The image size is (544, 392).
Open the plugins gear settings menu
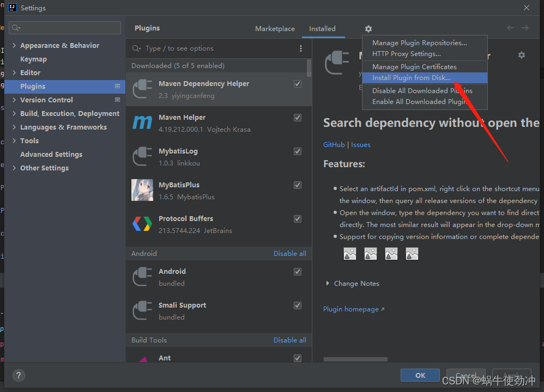(368, 29)
